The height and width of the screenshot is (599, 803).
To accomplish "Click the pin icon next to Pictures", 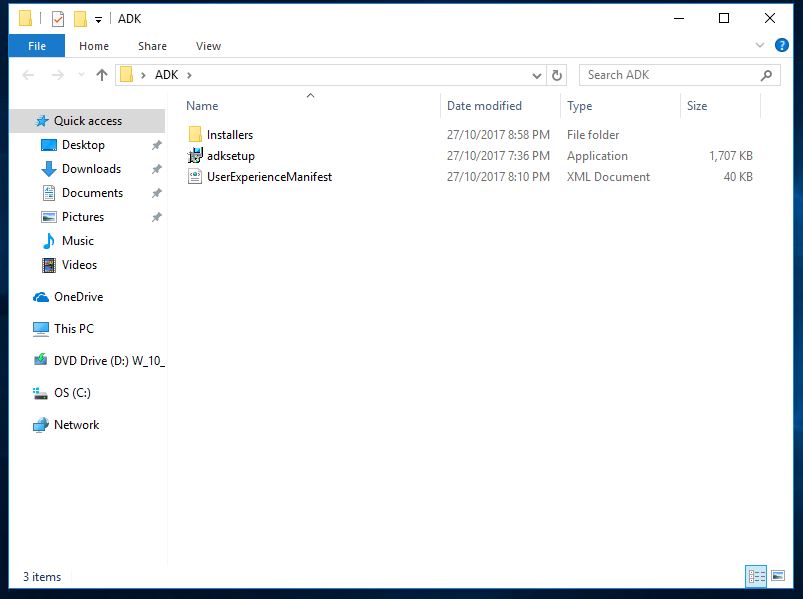I will point(157,218).
